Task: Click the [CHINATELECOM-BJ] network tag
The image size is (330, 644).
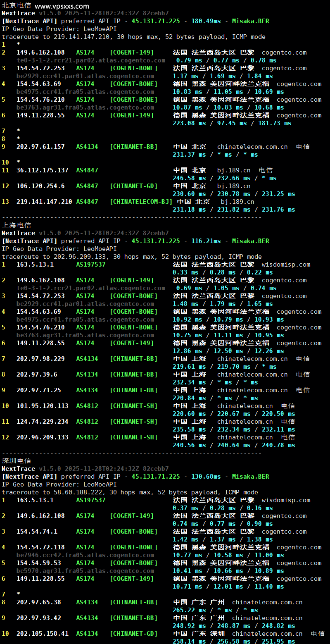Action: tap(141, 202)
